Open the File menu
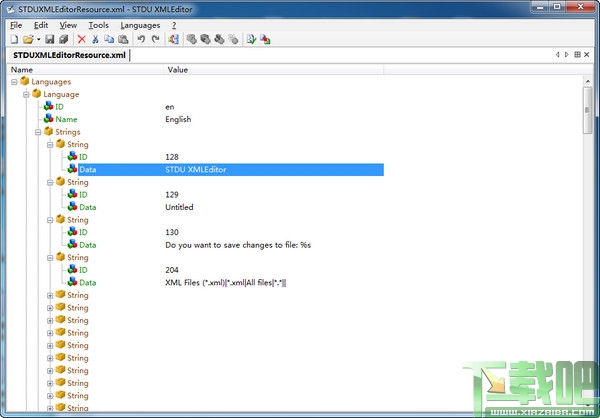The height and width of the screenshot is (418, 600). 16,25
